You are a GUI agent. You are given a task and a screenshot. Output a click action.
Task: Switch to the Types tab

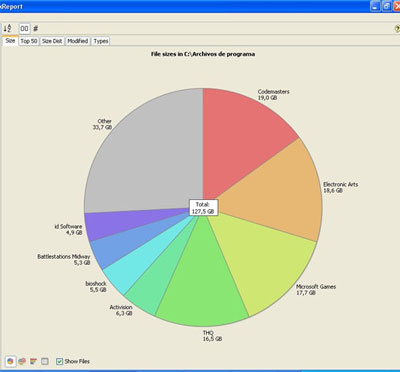[101, 41]
